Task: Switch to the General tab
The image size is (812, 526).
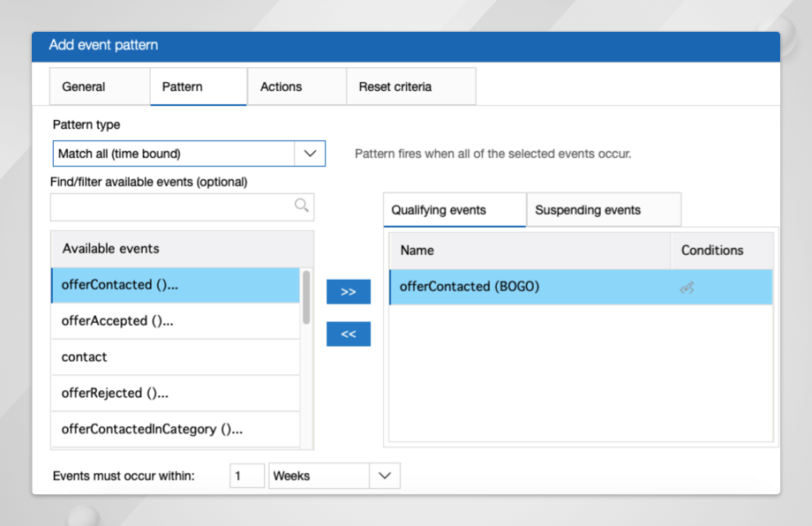Action: click(x=84, y=86)
